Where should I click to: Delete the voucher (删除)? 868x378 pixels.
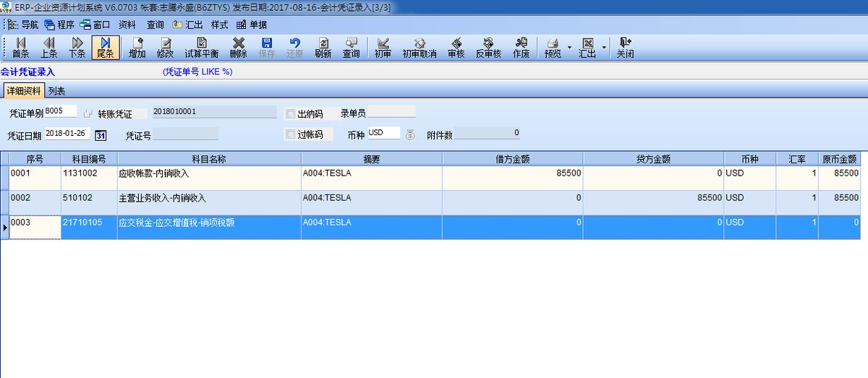[x=239, y=48]
